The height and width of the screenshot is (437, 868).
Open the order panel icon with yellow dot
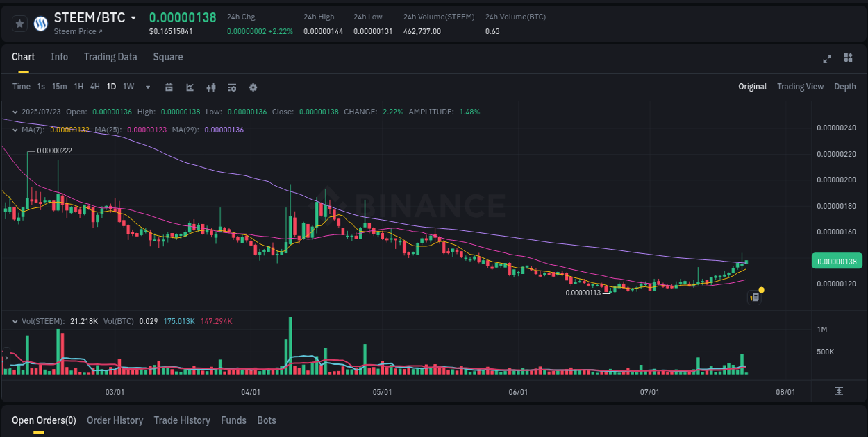tap(755, 297)
